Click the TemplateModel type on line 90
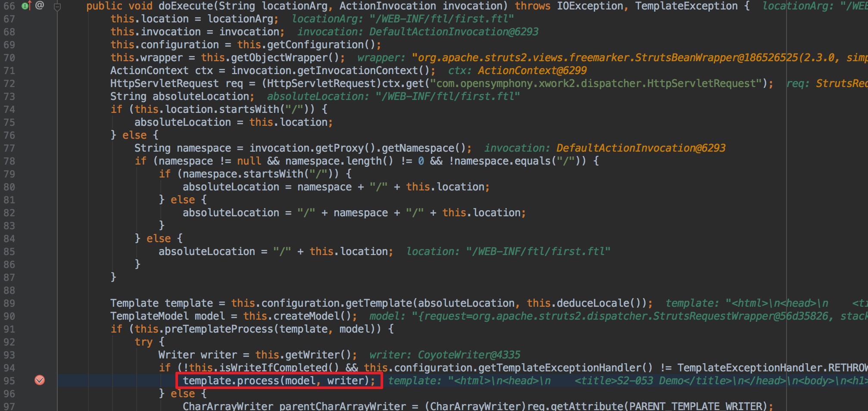The image size is (868, 411). click(x=149, y=316)
